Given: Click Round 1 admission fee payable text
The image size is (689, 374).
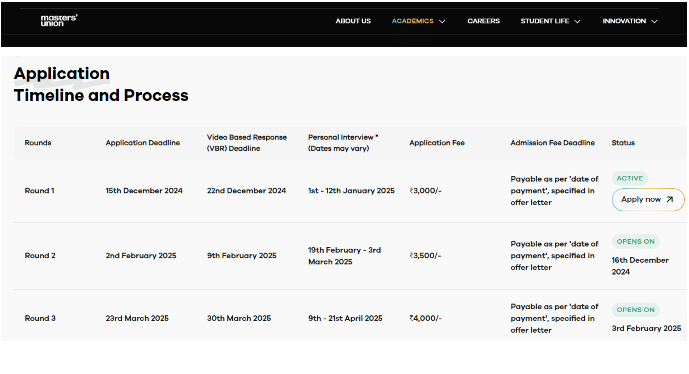Looking at the screenshot, I should [x=555, y=191].
